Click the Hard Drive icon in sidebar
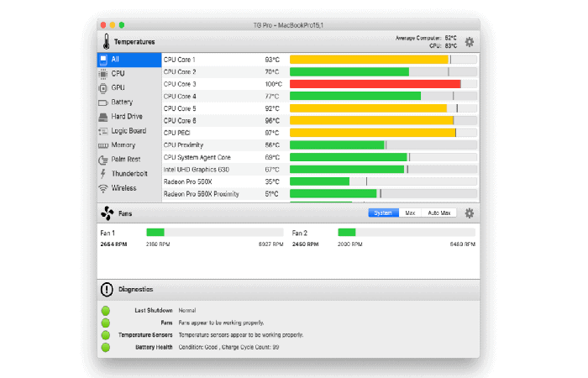588x378 pixels. (103, 117)
